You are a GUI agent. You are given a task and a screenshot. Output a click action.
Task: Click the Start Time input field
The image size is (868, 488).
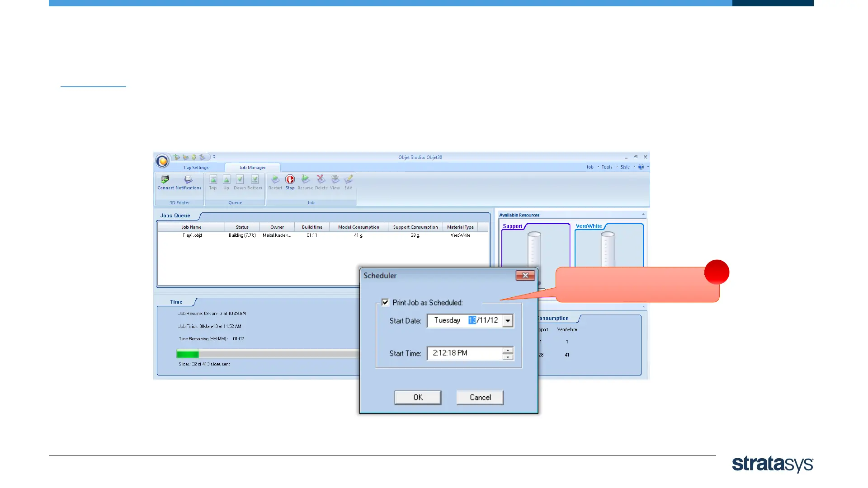click(x=464, y=353)
